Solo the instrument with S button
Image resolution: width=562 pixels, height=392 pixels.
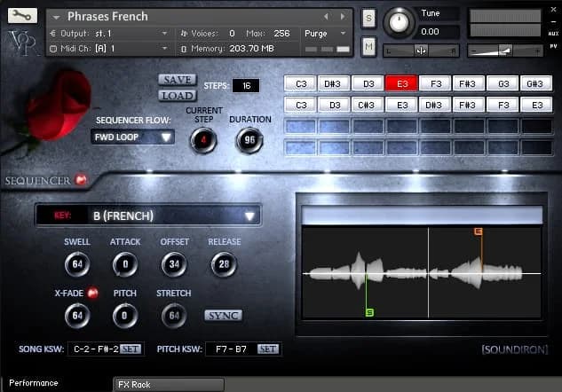[x=368, y=18]
